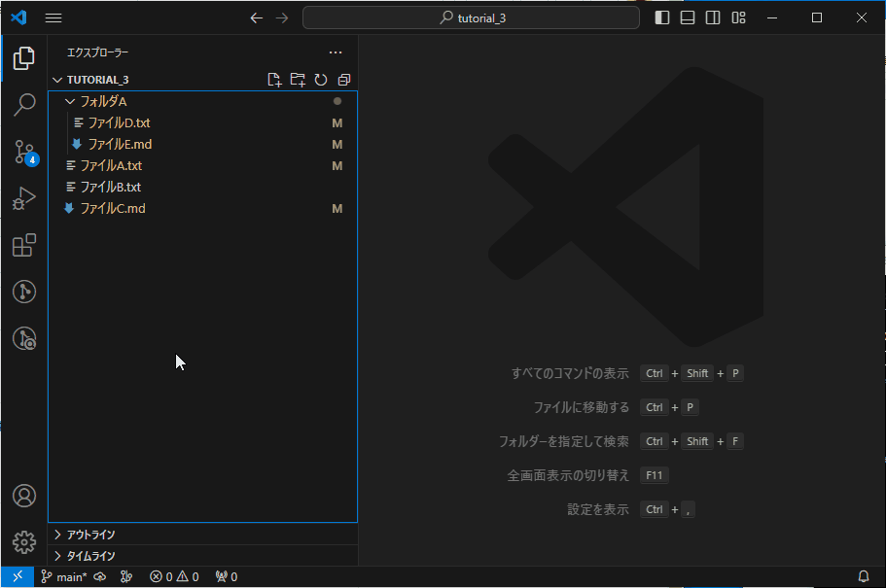Open ファイルA.txt
This screenshot has width=886, height=588.
[203, 166]
